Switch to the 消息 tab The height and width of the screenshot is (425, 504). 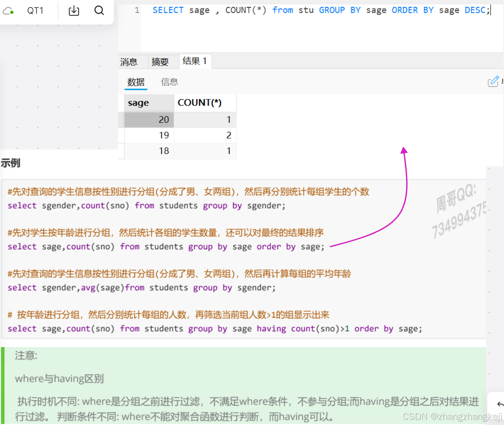pos(129,62)
